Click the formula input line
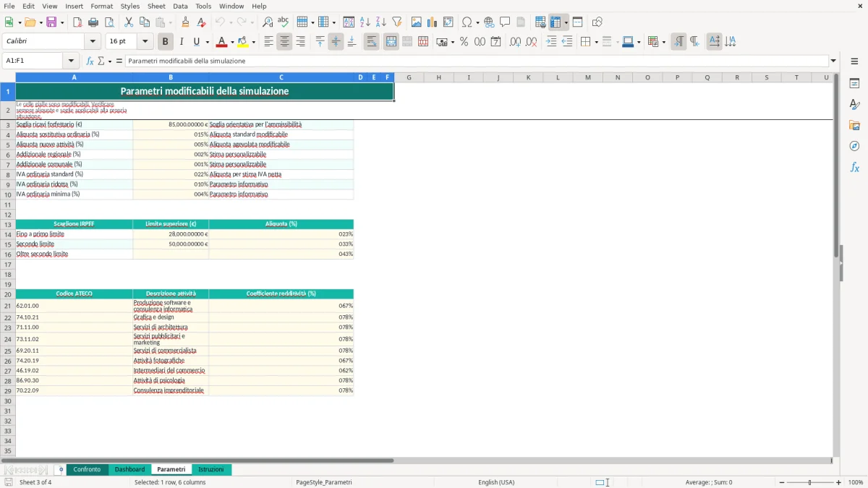Viewport: 868px width, 488px height. (476, 61)
